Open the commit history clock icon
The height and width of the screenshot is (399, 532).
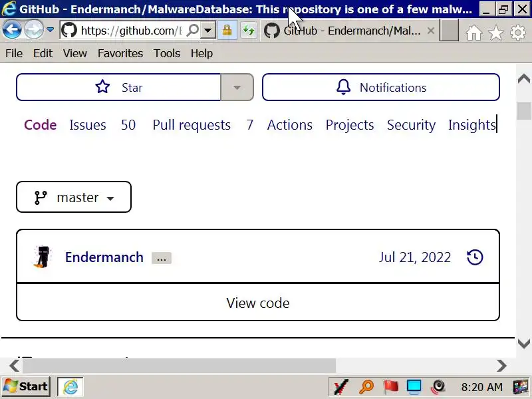point(475,257)
